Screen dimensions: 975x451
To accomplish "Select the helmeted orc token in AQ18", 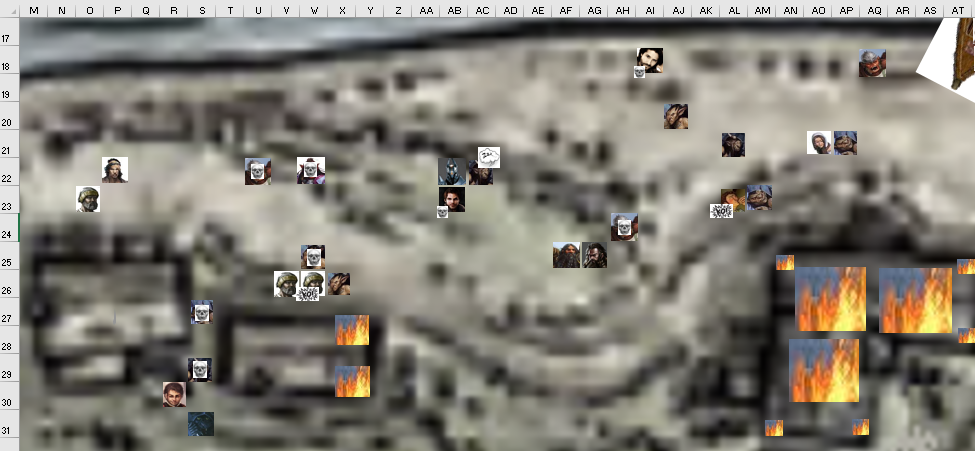I will point(872,63).
